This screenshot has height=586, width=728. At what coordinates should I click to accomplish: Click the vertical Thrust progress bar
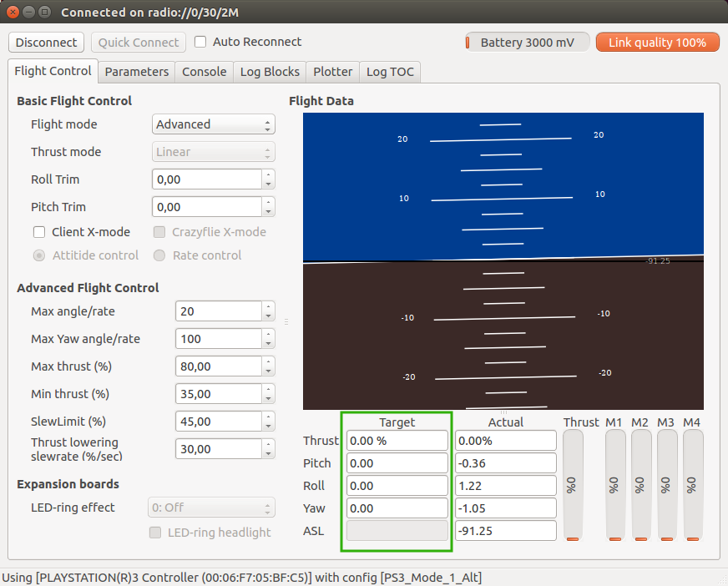click(x=573, y=486)
